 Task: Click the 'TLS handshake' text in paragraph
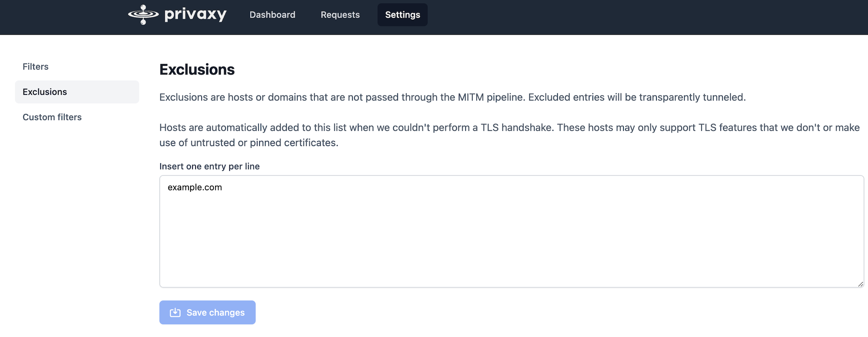pos(516,128)
